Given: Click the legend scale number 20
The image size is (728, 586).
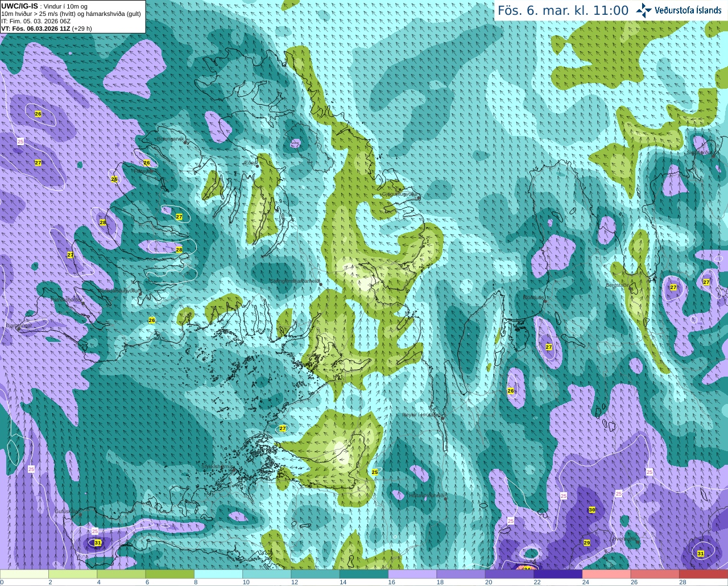Looking at the screenshot, I should [x=489, y=582].
